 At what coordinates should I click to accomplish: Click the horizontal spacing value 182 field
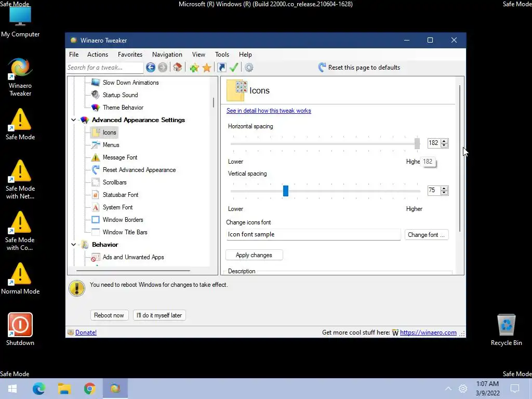coord(434,143)
